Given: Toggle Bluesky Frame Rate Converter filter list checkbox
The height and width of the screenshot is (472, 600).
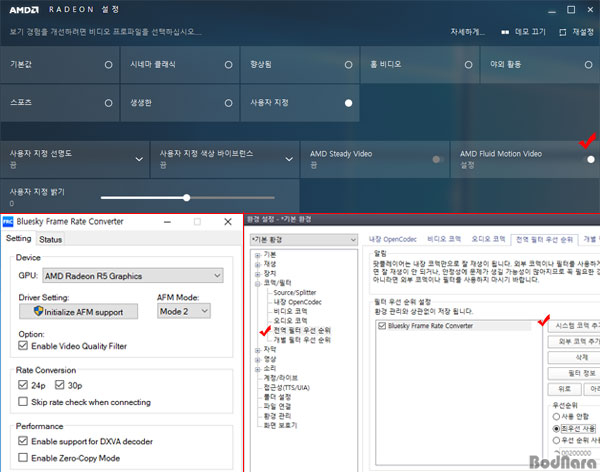Looking at the screenshot, I should point(382,326).
